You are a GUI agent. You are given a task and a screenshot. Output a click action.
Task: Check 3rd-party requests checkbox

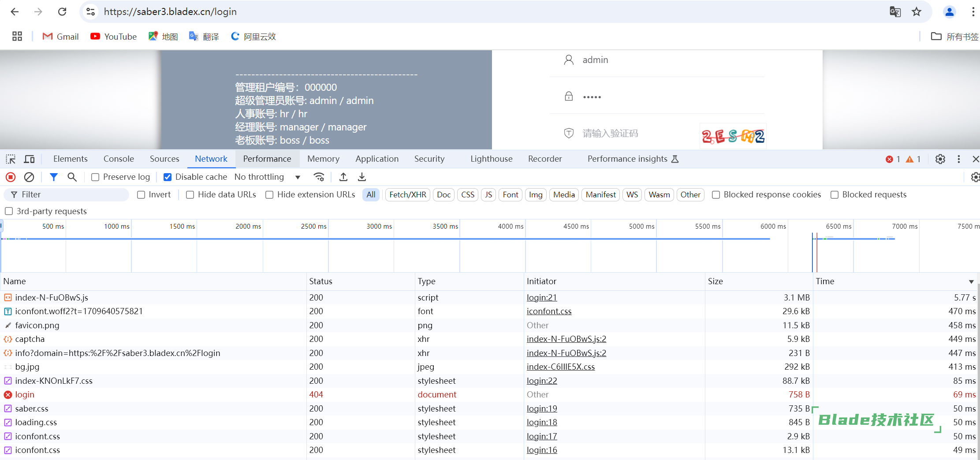click(9, 211)
